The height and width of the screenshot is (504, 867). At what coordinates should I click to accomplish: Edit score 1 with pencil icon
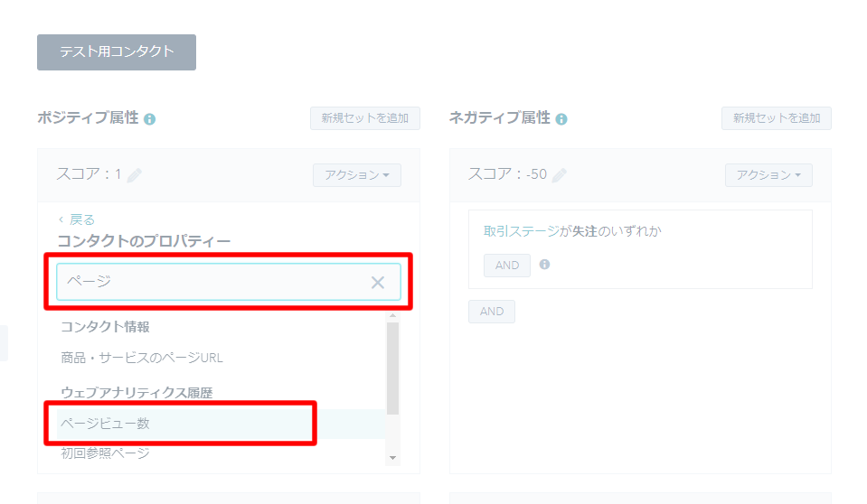tap(135, 175)
